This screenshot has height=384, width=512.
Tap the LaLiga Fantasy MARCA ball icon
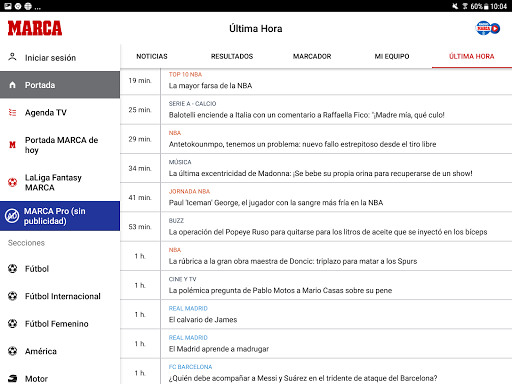click(x=12, y=182)
